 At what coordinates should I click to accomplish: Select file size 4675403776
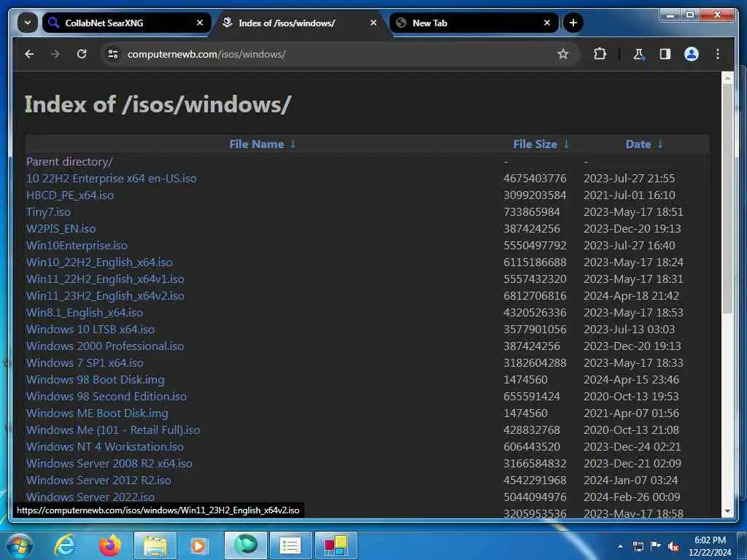click(x=535, y=179)
